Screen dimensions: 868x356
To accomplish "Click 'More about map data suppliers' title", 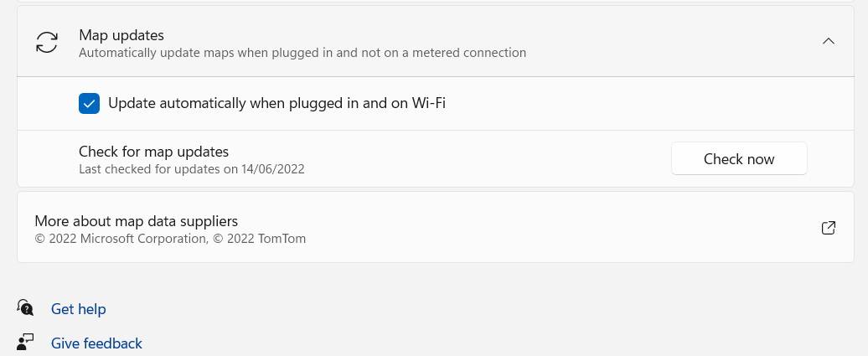I will 136,221.
